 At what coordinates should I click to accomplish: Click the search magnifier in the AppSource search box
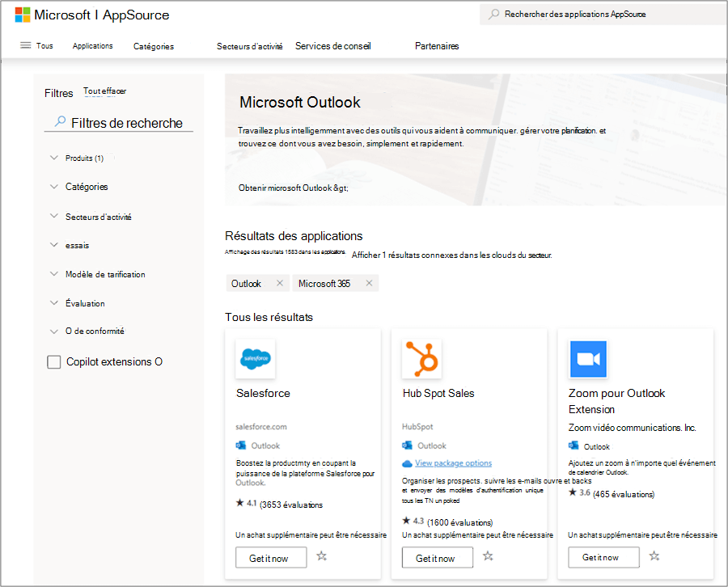(494, 15)
